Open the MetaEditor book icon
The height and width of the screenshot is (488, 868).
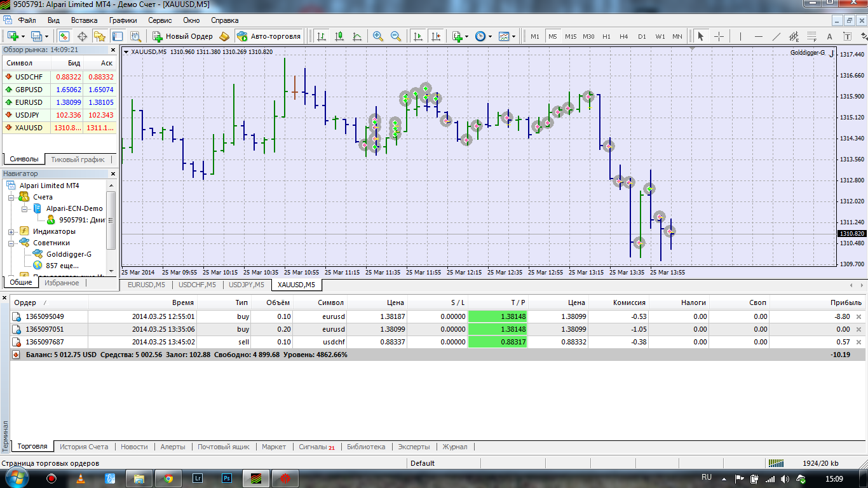tap(224, 36)
